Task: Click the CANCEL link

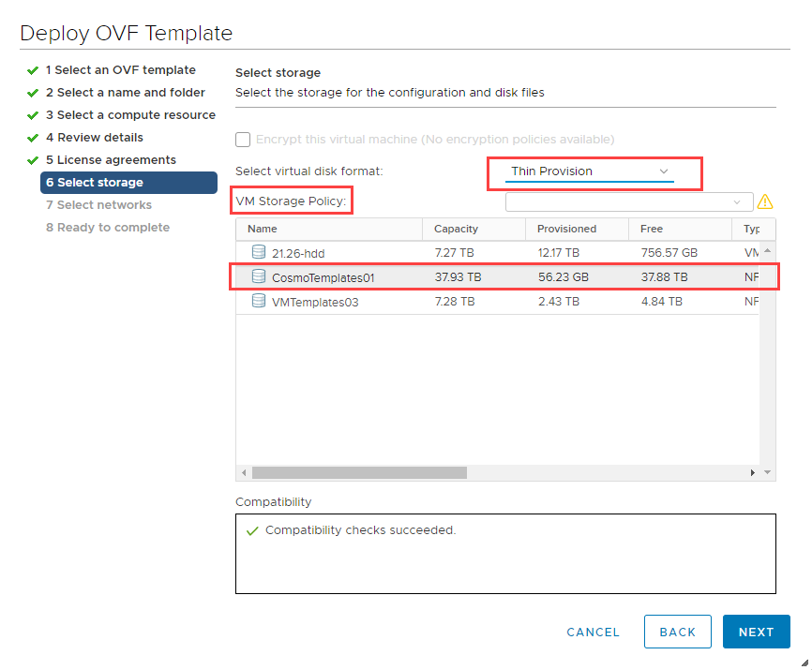Action: [x=593, y=632]
